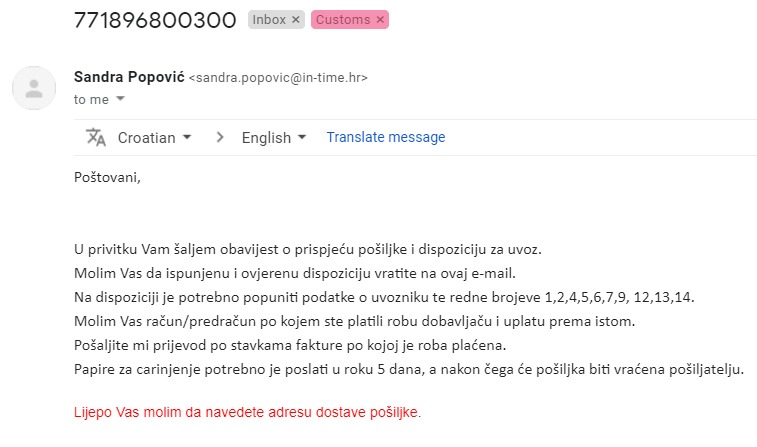Viewport: 757px width, 447px height.
Task: Click the sender's avatar icon
Action: point(34,87)
